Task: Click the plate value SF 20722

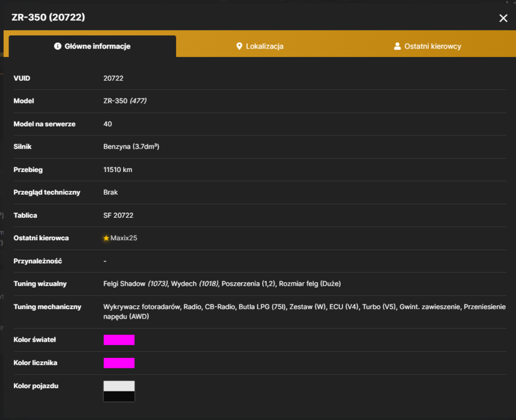Action: click(x=118, y=215)
